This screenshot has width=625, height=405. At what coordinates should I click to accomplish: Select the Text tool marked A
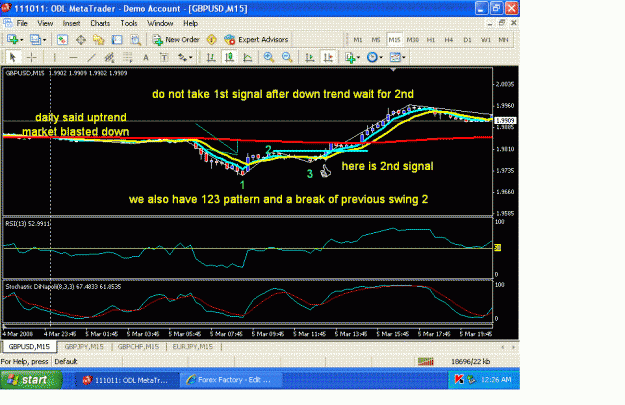coord(146,57)
